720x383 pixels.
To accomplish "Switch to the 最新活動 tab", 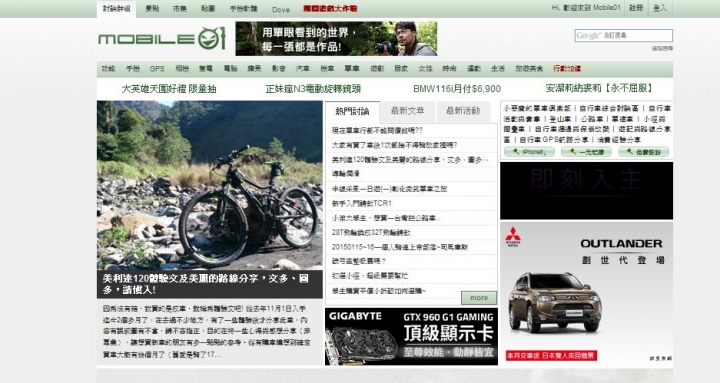I will coord(463,111).
